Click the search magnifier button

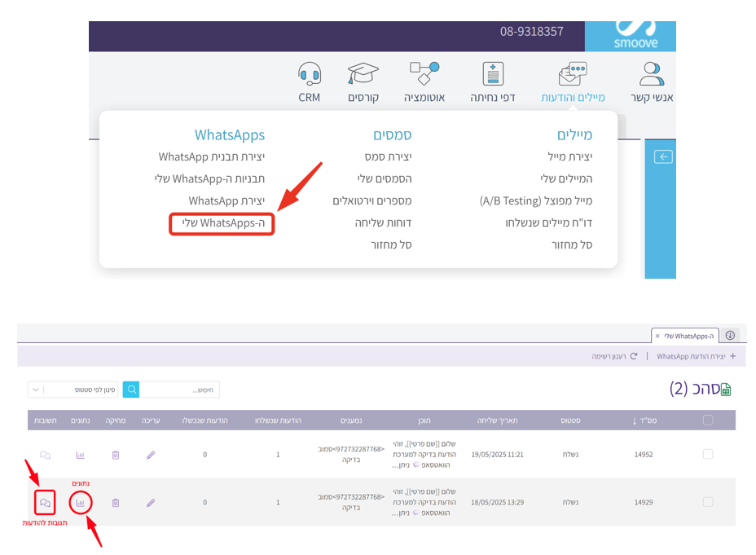tap(131, 390)
